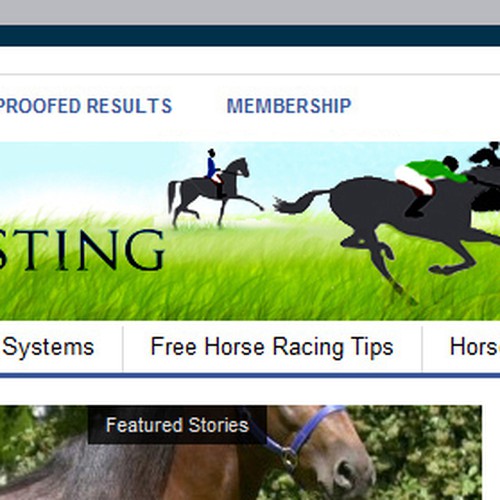Open the partially visible Horse tab on right
Viewport: 500px width, 500px height.
tap(474, 347)
